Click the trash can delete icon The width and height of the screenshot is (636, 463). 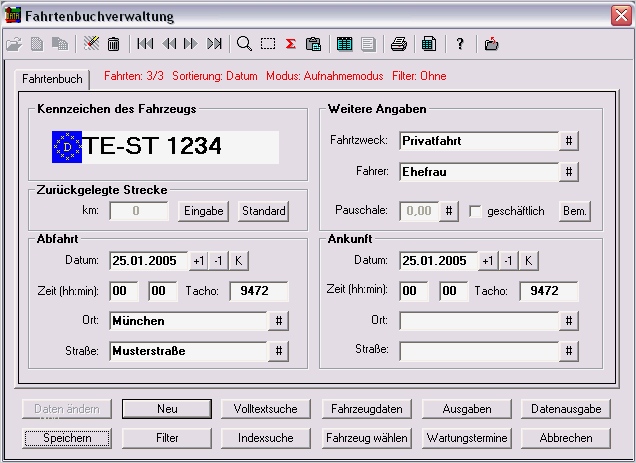tap(114, 44)
